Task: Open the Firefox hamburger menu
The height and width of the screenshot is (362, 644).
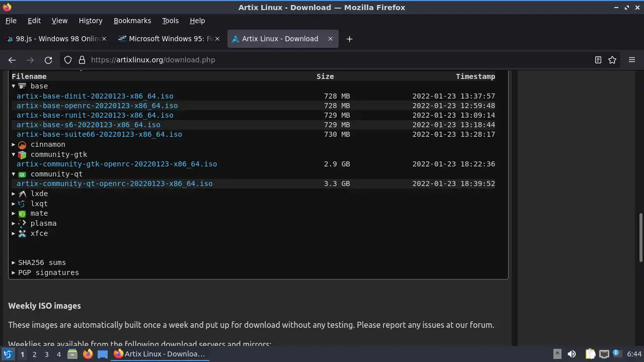Action: pyautogui.click(x=632, y=60)
